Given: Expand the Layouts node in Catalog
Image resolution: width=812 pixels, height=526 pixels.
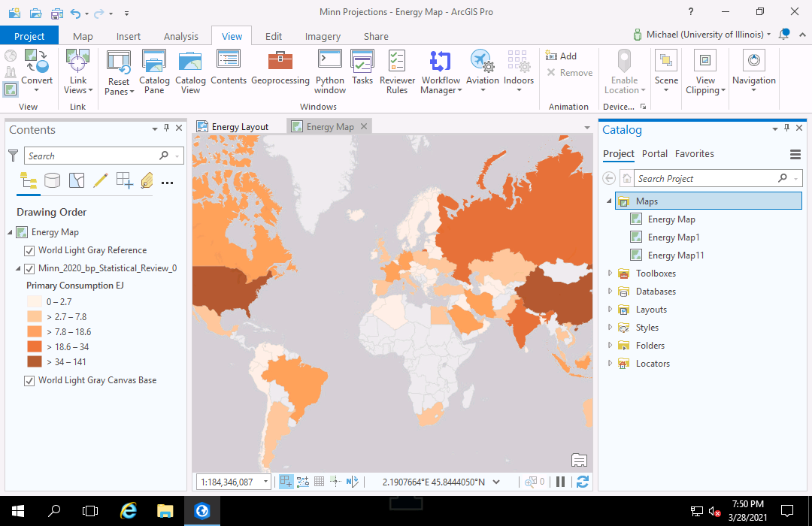Looking at the screenshot, I should [610, 310].
